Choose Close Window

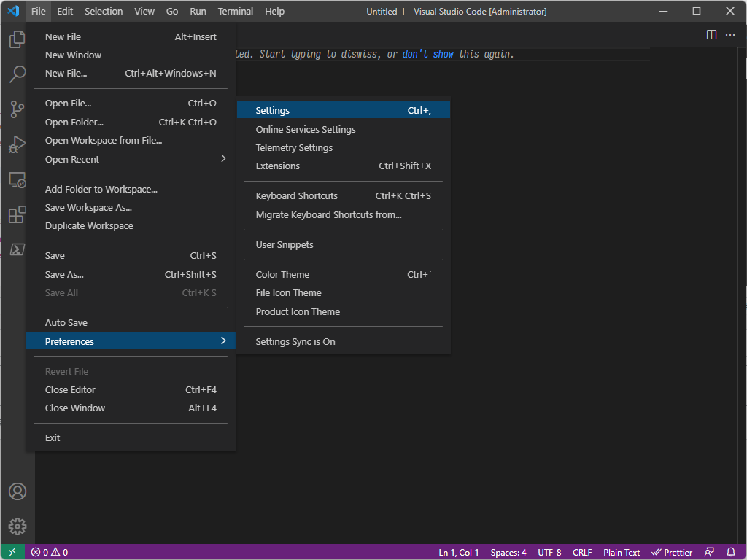131,408
